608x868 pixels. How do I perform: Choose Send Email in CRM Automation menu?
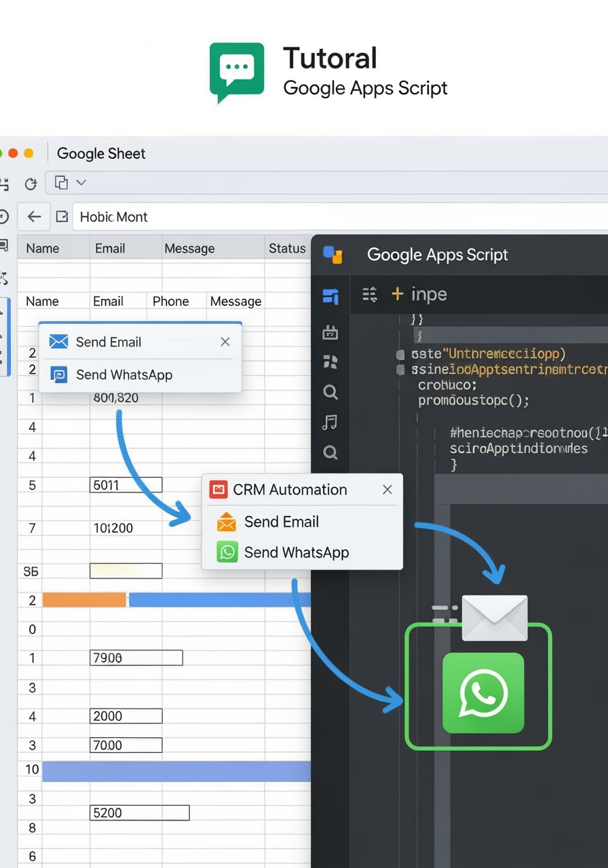[281, 521]
